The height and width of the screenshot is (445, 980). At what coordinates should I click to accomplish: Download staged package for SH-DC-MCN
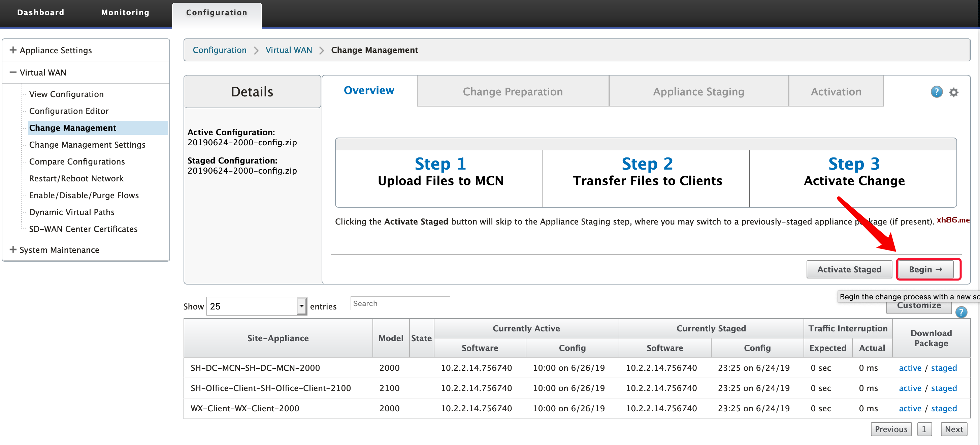pyautogui.click(x=944, y=368)
